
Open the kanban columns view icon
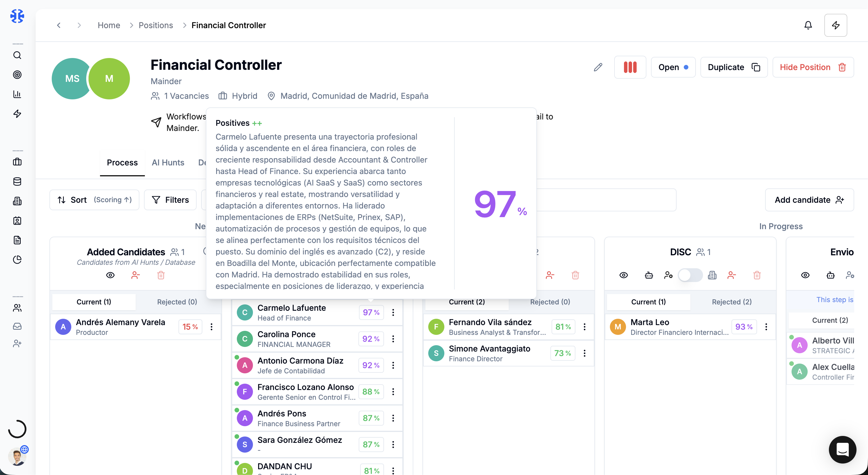pyautogui.click(x=630, y=67)
